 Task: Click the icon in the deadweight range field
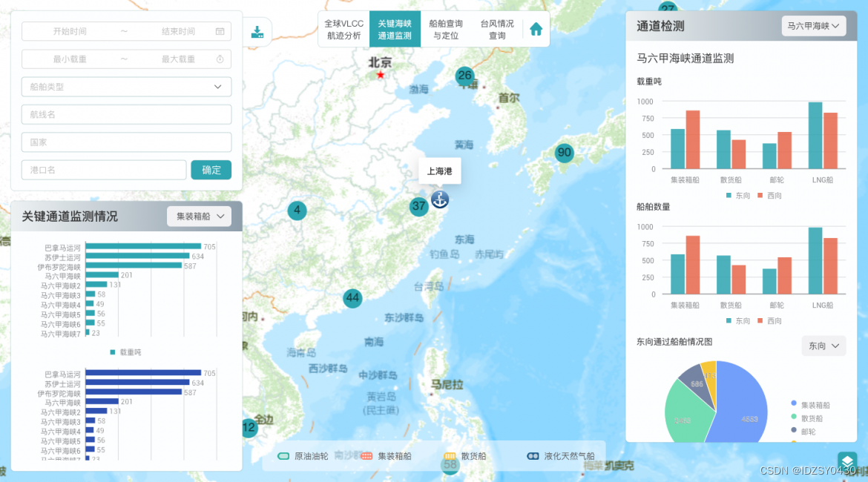click(220, 59)
